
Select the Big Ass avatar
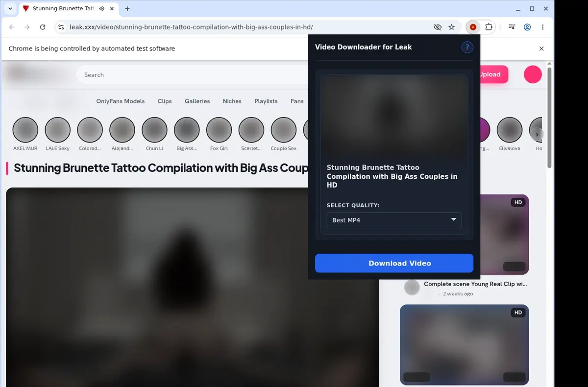pyautogui.click(x=187, y=130)
